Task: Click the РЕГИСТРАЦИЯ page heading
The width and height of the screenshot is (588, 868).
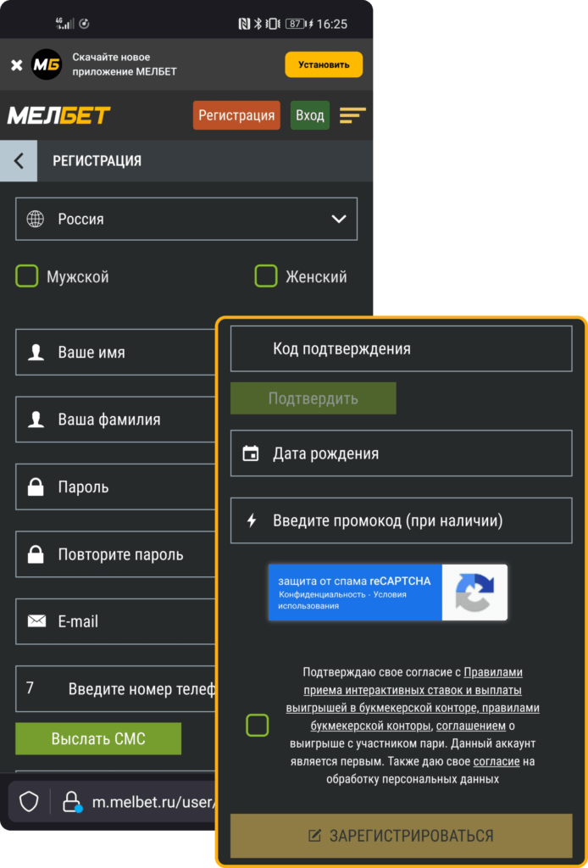Action: point(97,161)
